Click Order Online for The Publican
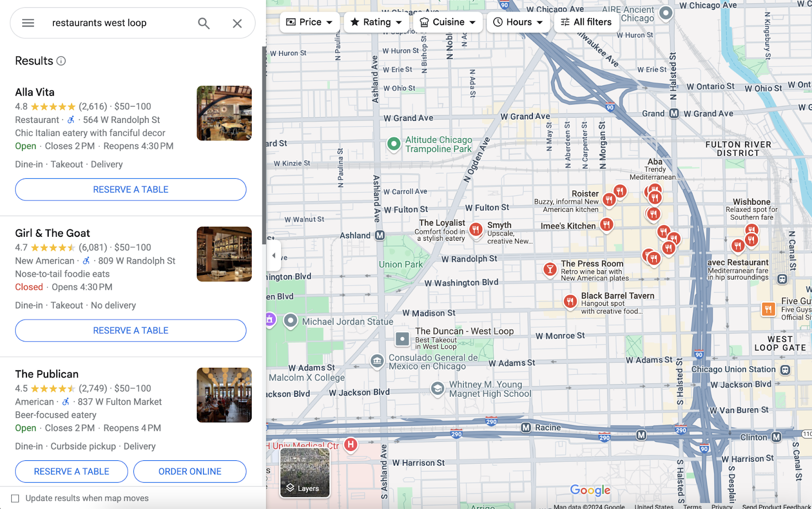812x509 pixels. 190,471
